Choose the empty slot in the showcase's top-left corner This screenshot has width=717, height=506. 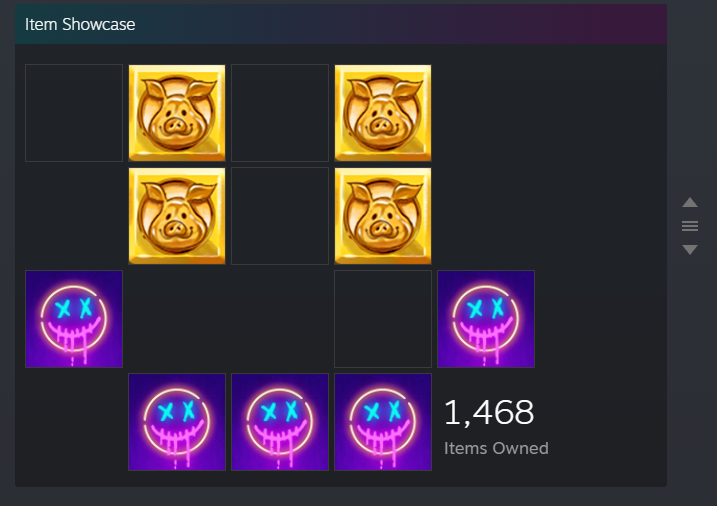coord(74,113)
